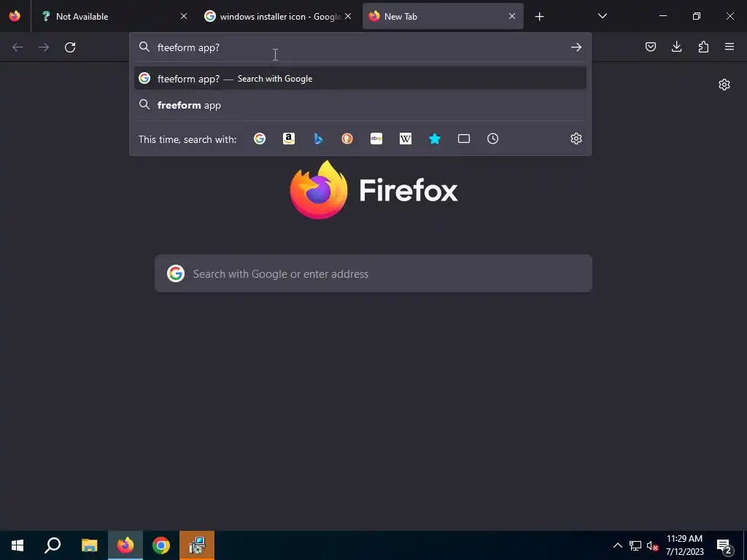Search open tabs using the tabs icon

click(463, 139)
